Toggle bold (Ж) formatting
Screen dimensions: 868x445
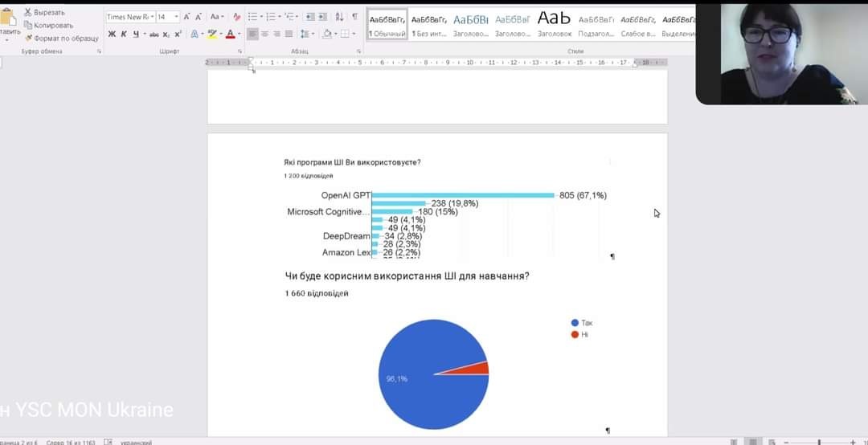point(112,34)
